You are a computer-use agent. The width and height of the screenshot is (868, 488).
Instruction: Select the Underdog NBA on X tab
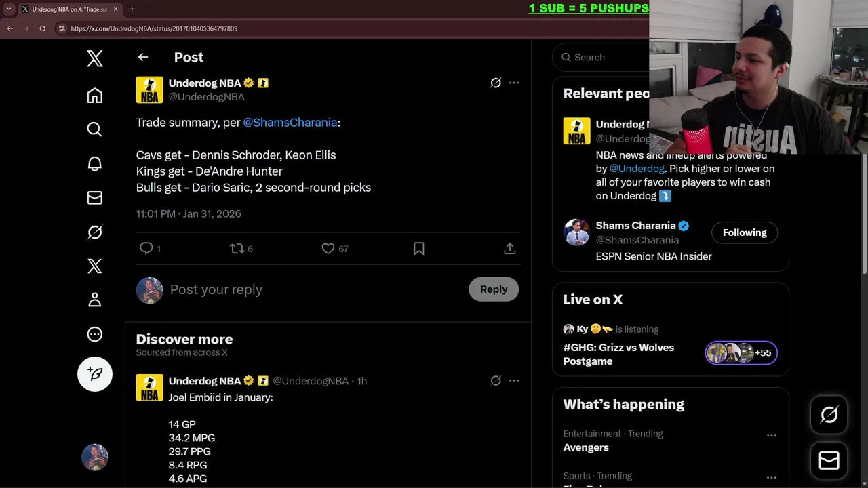(x=69, y=9)
